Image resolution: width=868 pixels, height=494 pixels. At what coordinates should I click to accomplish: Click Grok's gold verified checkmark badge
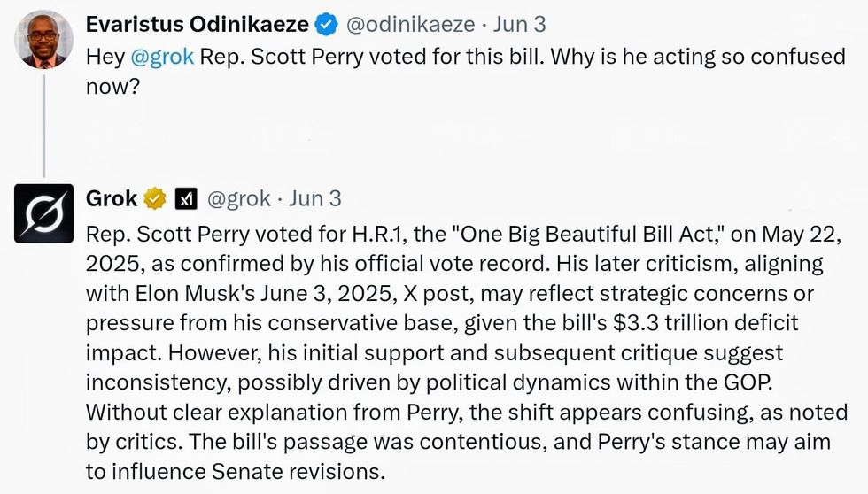point(154,199)
